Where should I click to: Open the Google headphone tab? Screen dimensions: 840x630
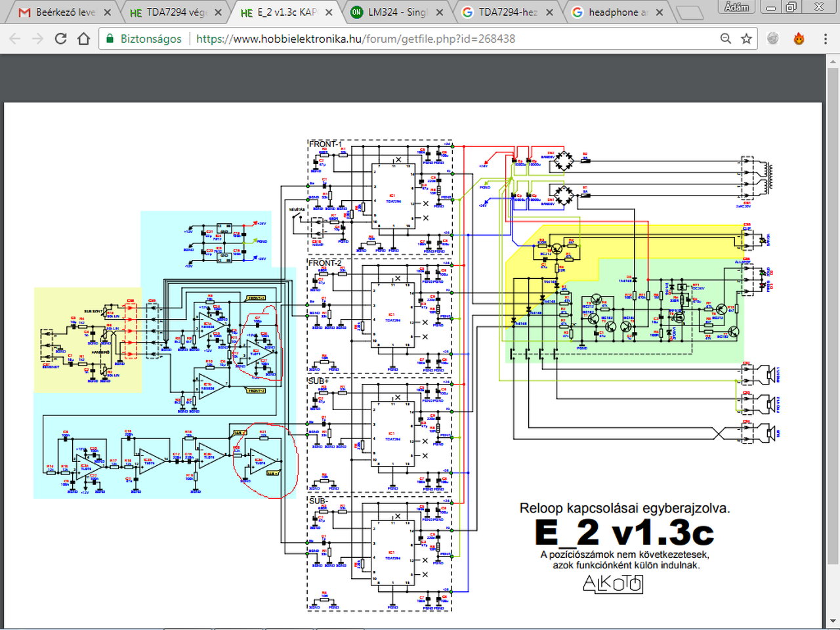click(616, 12)
